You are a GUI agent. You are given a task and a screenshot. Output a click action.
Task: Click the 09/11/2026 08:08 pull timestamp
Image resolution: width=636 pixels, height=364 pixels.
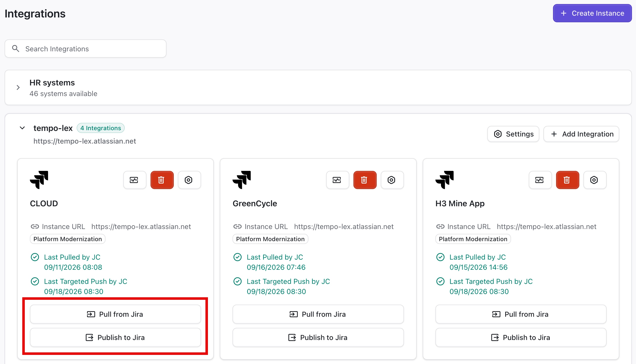coord(73,267)
